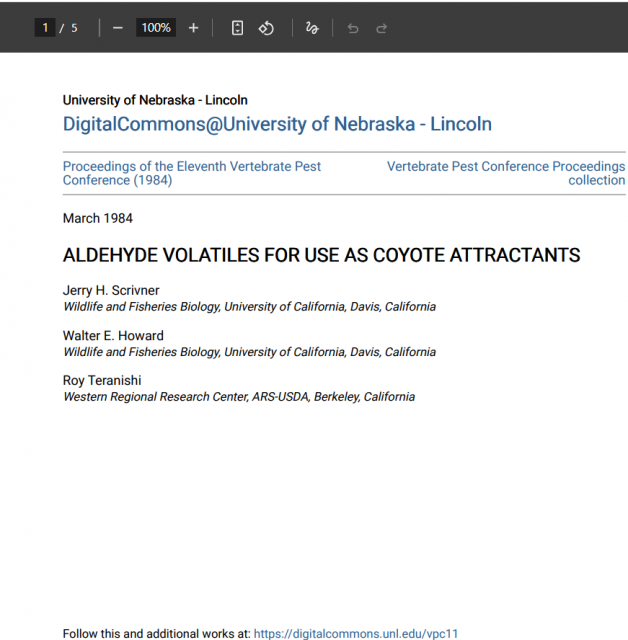Click the undo arrow icon
628x640 pixels.
(x=352, y=28)
